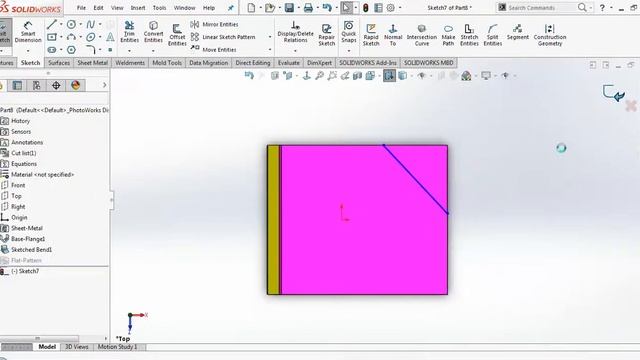This screenshot has width=640, height=360.
Task: Open the Offset Entities tool
Action: pos(177,34)
